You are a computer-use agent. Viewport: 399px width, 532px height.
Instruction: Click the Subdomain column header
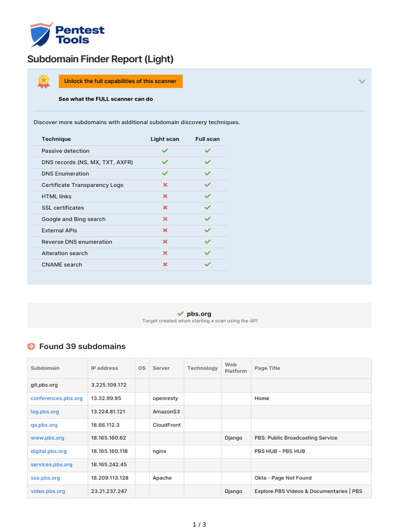click(45, 368)
